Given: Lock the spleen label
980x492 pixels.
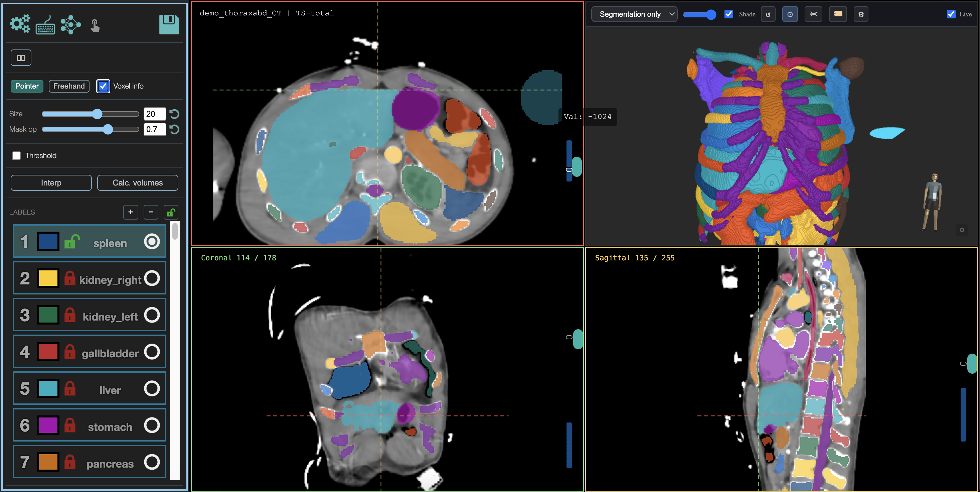Looking at the screenshot, I should [x=71, y=241].
